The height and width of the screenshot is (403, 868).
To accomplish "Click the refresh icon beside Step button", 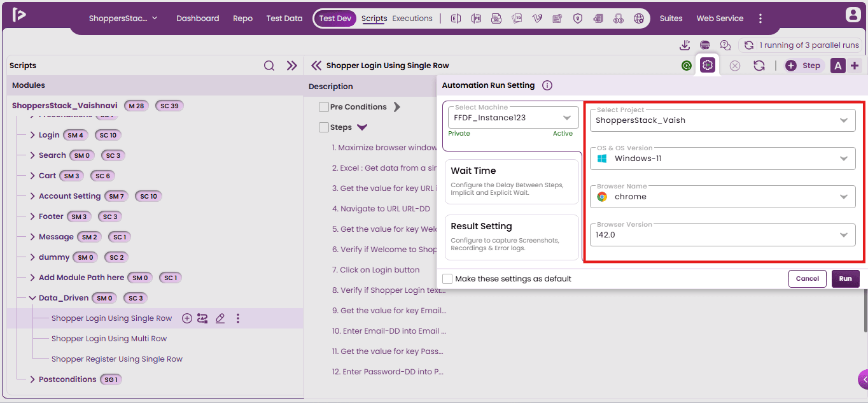I will point(759,66).
